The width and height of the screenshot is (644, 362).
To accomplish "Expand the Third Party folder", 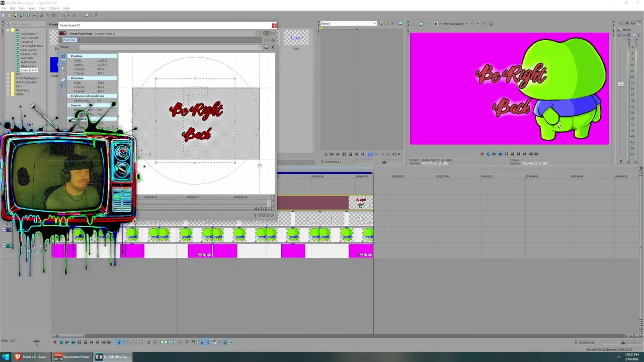I will (x=8, y=90).
